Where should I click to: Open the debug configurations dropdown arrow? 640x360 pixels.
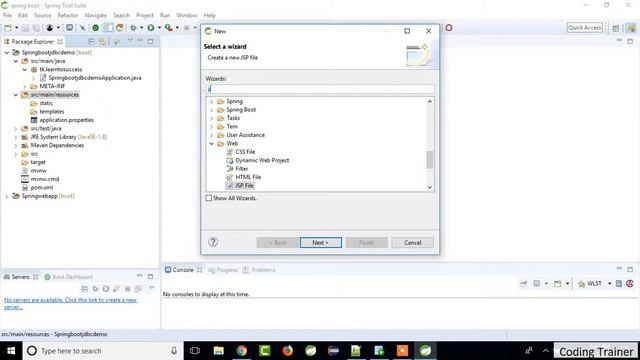click(141, 28)
